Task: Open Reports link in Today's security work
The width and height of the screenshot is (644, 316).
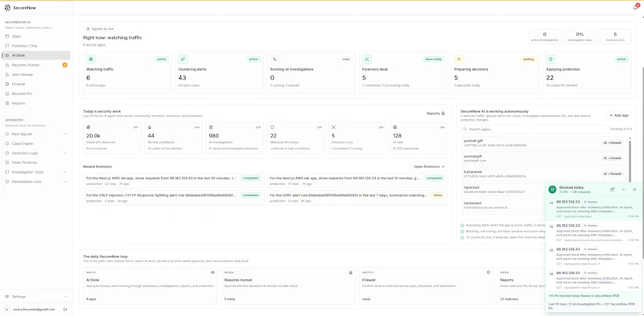Action: point(436,113)
